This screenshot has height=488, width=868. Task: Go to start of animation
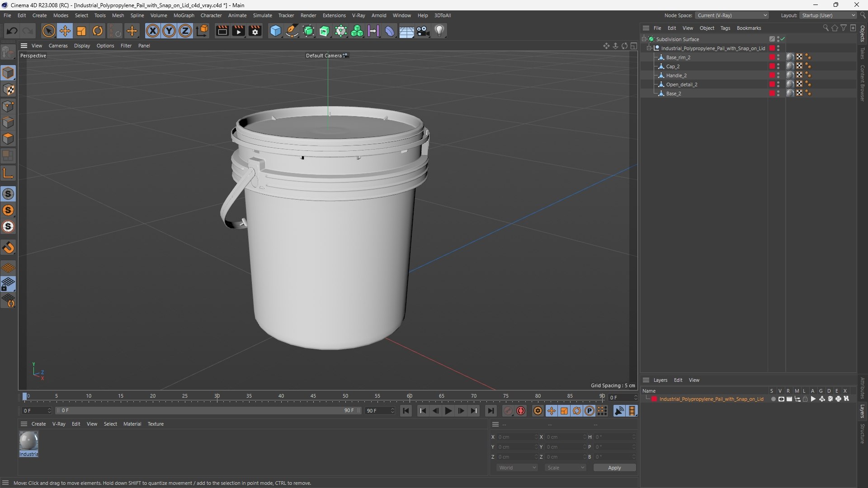click(x=406, y=411)
